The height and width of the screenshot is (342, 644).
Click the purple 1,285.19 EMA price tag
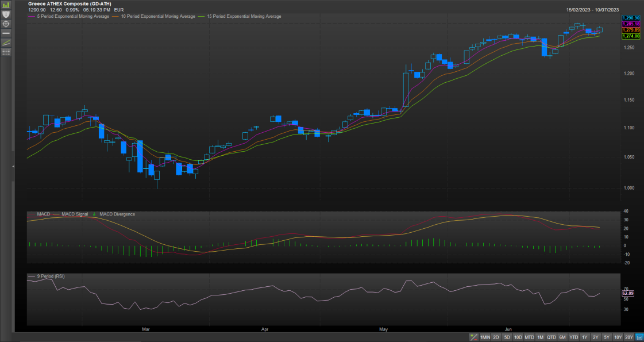(631, 24)
